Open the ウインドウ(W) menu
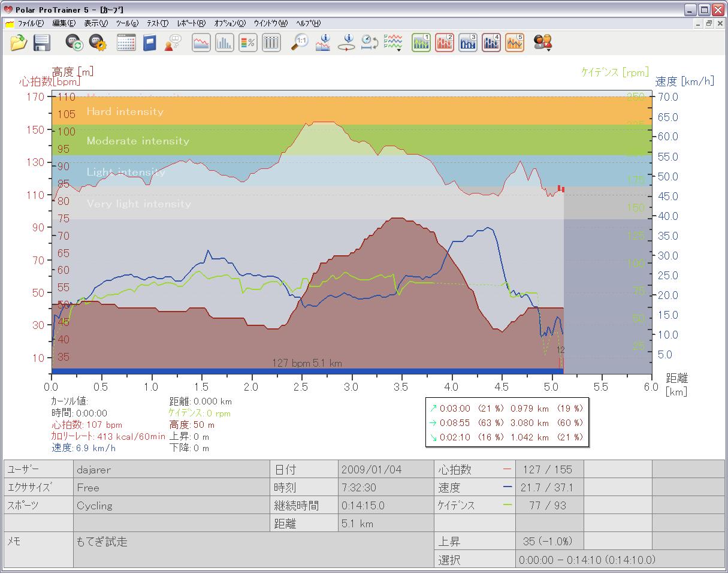The image size is (728, 574). click(x=271, y=23)
